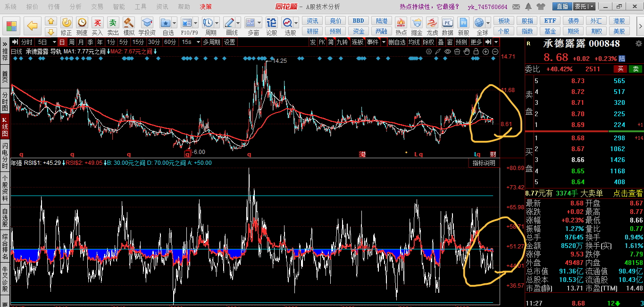Open the 交易 menu
Screen dimensions: 644x307
pyautogui.click(x=97, y=7)
